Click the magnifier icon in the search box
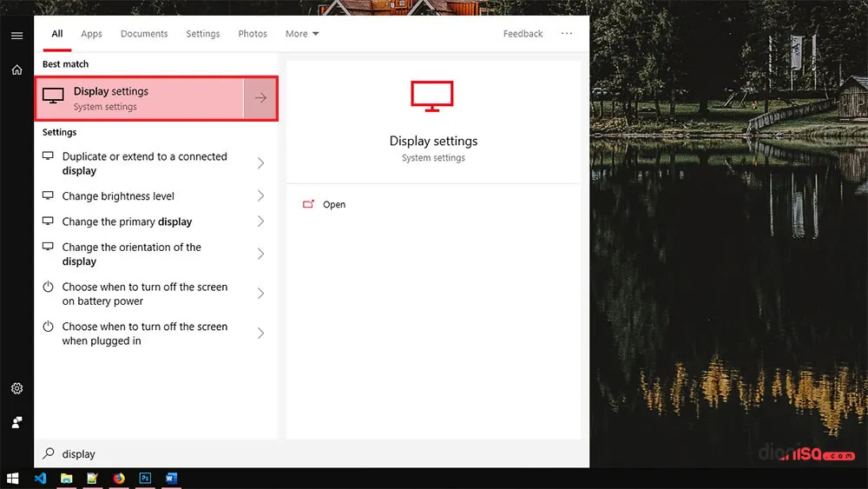This screenshot has height=489, width=868. [x=49, y=453]
